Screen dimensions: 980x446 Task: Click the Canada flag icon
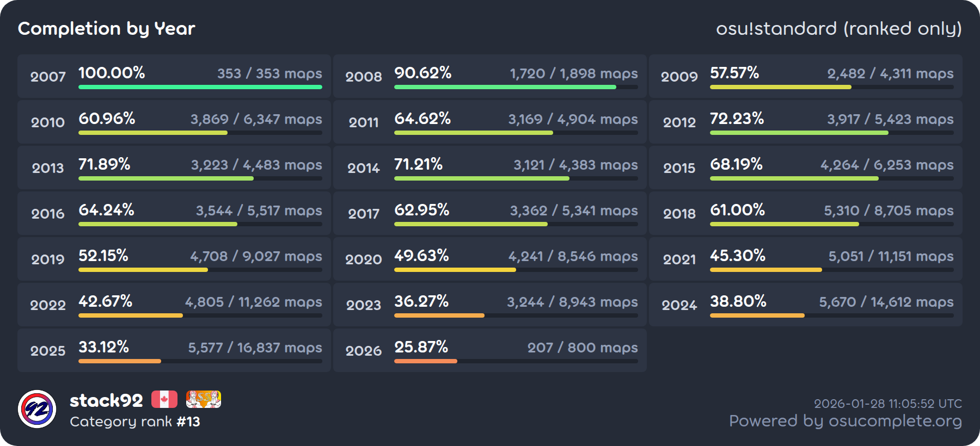164,399
